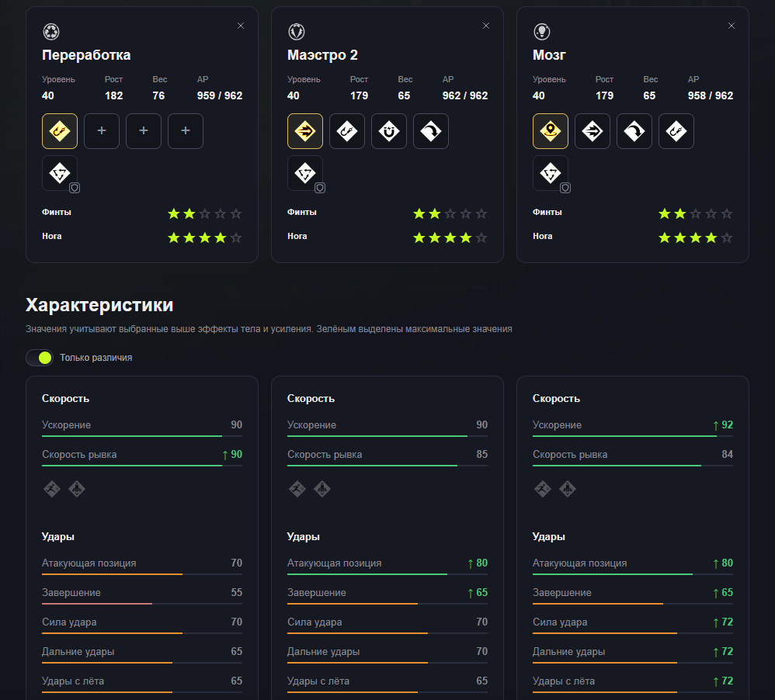Close the Маэстро 2 build card
Image resolution: width=775 pixels, height=700 pixels.
click(486, 26)
